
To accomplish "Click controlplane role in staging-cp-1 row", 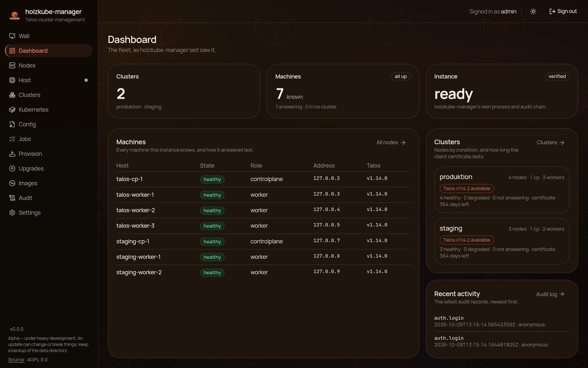I will click(267, 241).
